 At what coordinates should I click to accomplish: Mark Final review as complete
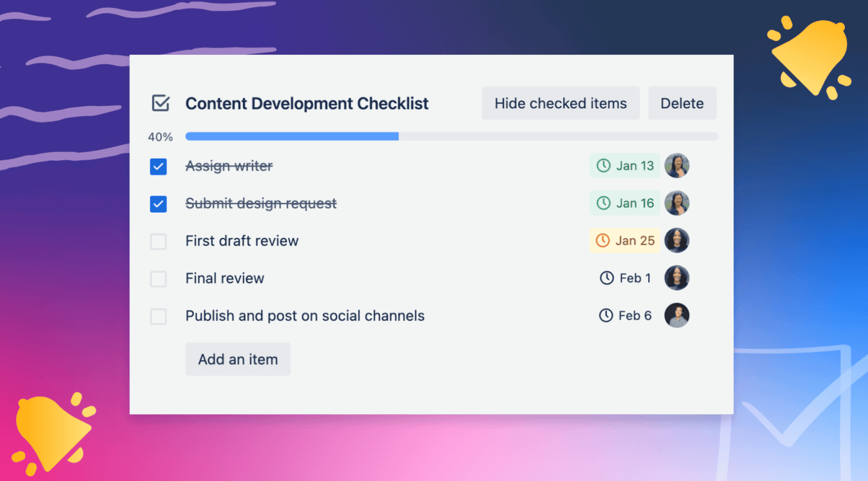(158, 278)
